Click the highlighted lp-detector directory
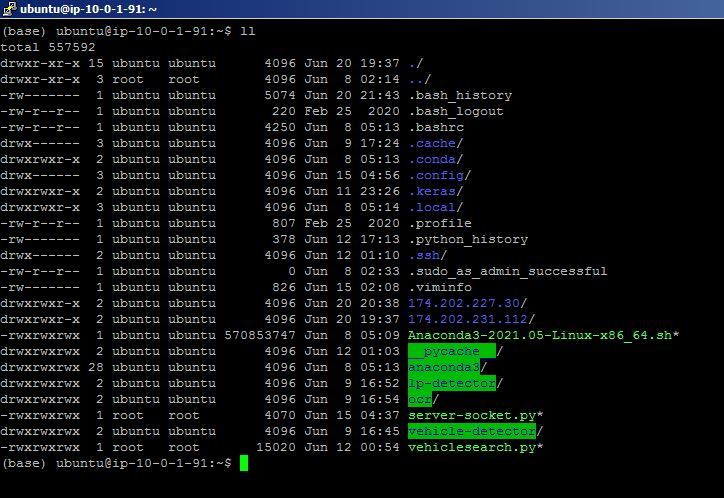This screenshot has width=724, height=498. tap(452, 383)
